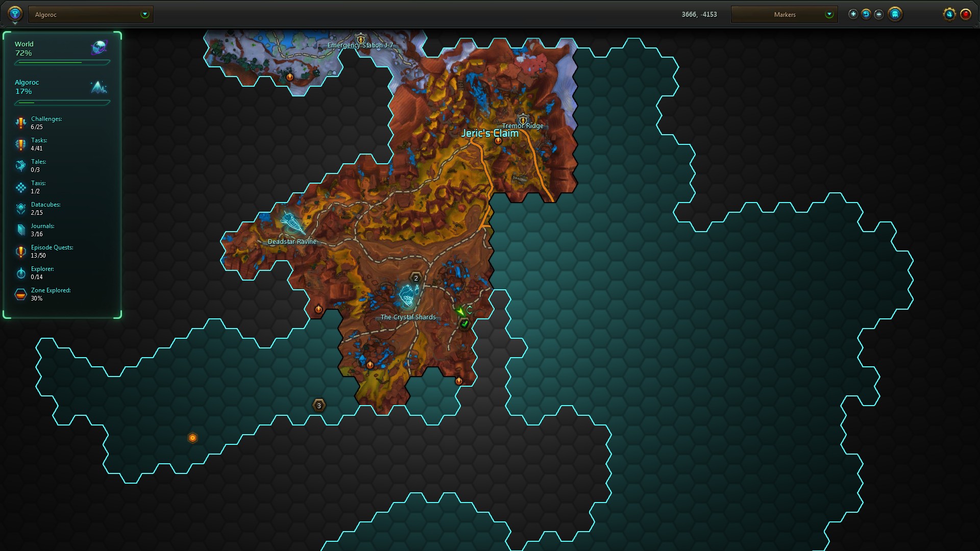Click the Challenges icon in stats panel
The width and height of the screenshot is (980, 551).
coord(20,123)
